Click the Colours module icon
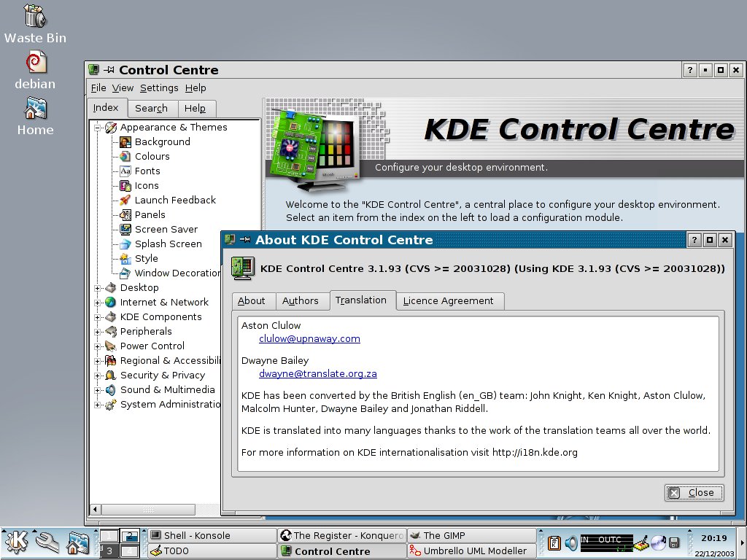 click(125, 156)
